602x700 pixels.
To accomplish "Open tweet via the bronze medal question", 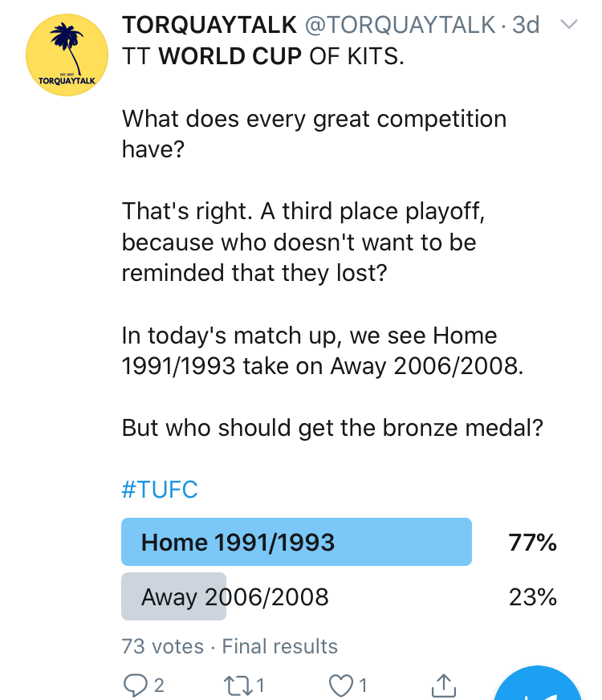I will pyautogui.click(x=332, y=428).
